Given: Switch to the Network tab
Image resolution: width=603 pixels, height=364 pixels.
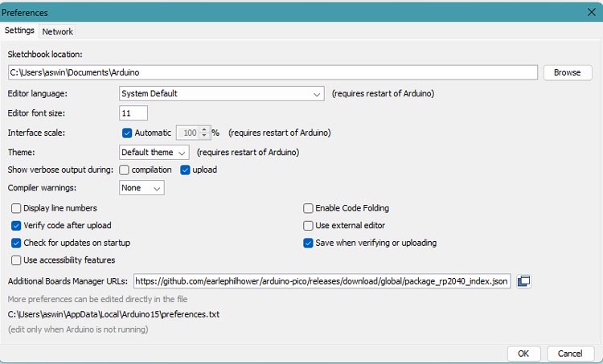Looking at the screenshot, I should click(57, 31).
